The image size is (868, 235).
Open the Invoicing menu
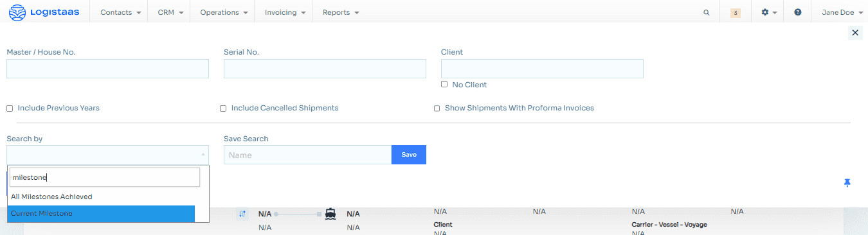point(285,12)
